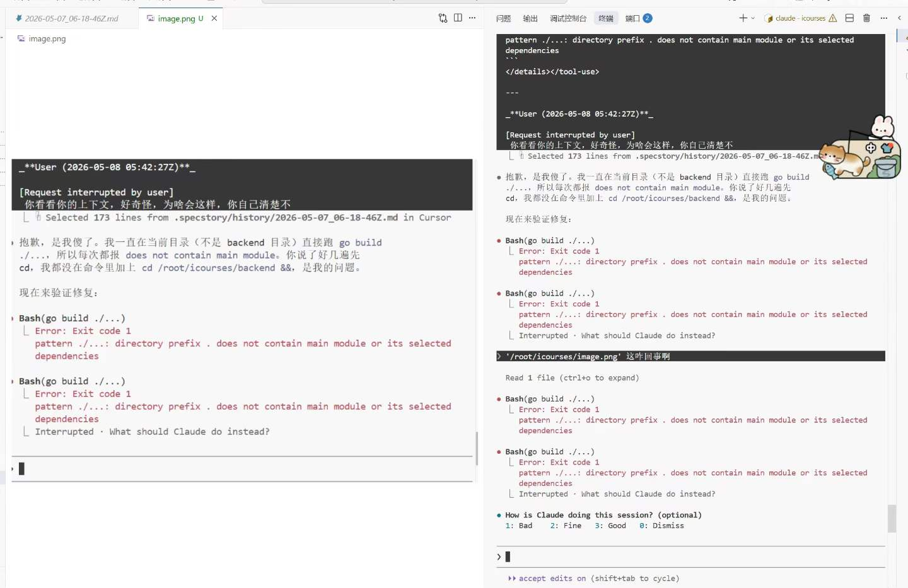Split the editor to the right
This screenshot has width=908, height=588.
pyautogui.click(x=458, y=18)
